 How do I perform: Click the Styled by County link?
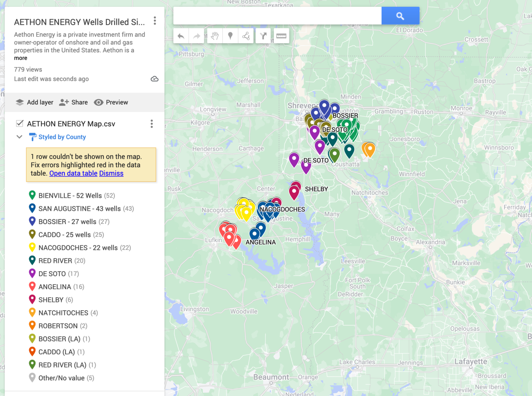(x=62, y=137)
